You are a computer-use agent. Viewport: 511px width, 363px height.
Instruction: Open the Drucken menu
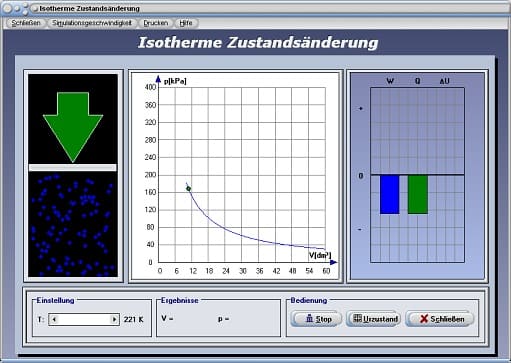click(156, 23)
